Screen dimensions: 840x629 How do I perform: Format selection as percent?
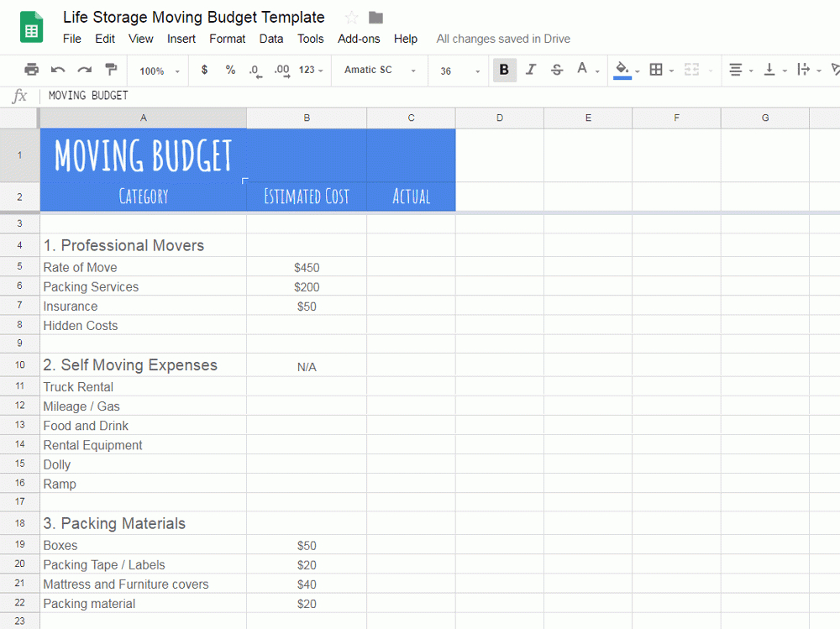coord(230,70)
